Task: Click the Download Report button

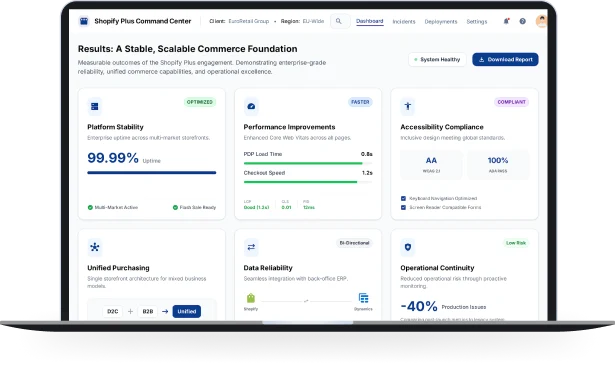Action: (x=505, y=60)
